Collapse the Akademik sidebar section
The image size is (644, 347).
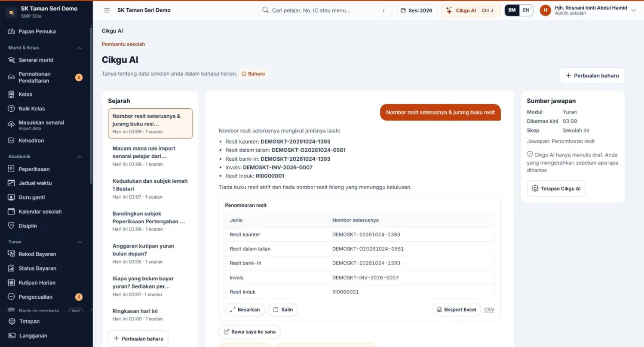80,157
